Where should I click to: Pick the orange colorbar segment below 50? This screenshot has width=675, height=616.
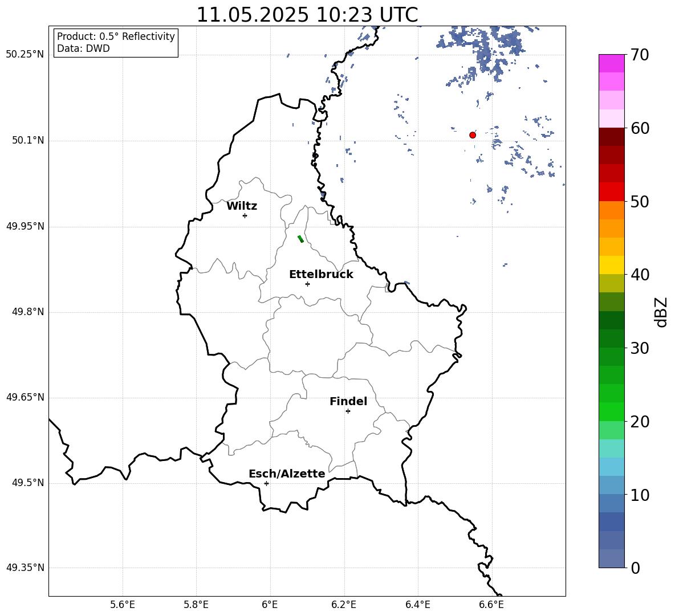[612, 210]
